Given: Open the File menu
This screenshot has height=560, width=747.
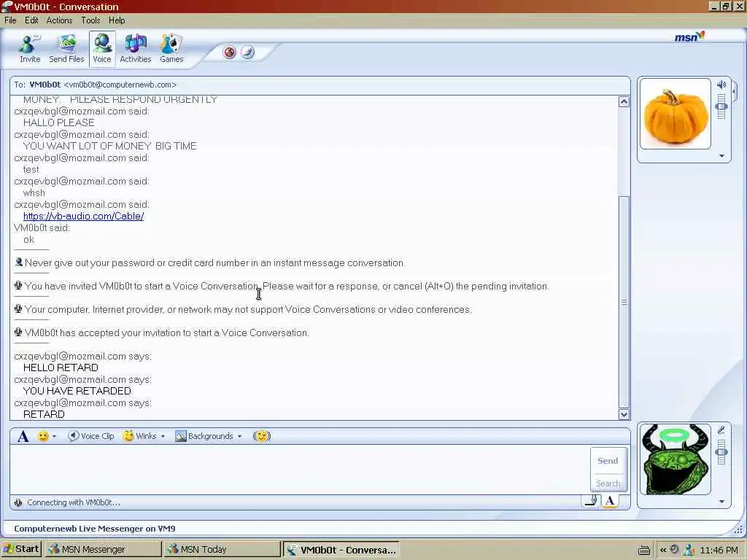Looking at the screenshot, I should point(10,20).
